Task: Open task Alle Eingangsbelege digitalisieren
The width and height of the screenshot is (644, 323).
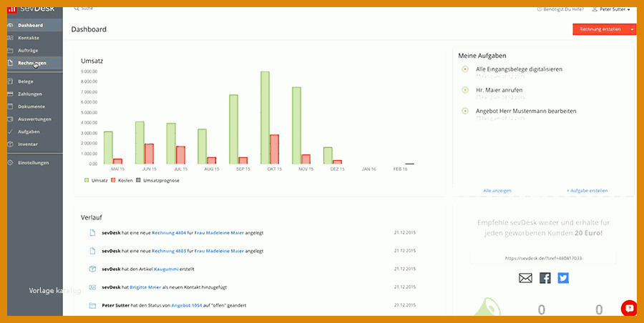Action: coord(519,69)
